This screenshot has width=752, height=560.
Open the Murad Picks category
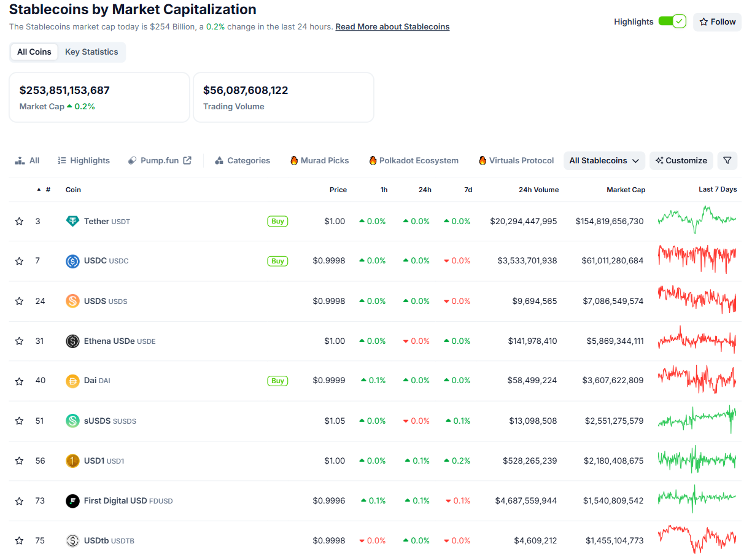319,160
